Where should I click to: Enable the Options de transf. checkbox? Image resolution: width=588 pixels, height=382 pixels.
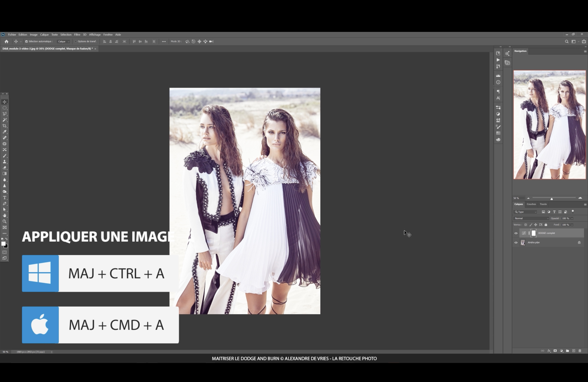point(76,41)
